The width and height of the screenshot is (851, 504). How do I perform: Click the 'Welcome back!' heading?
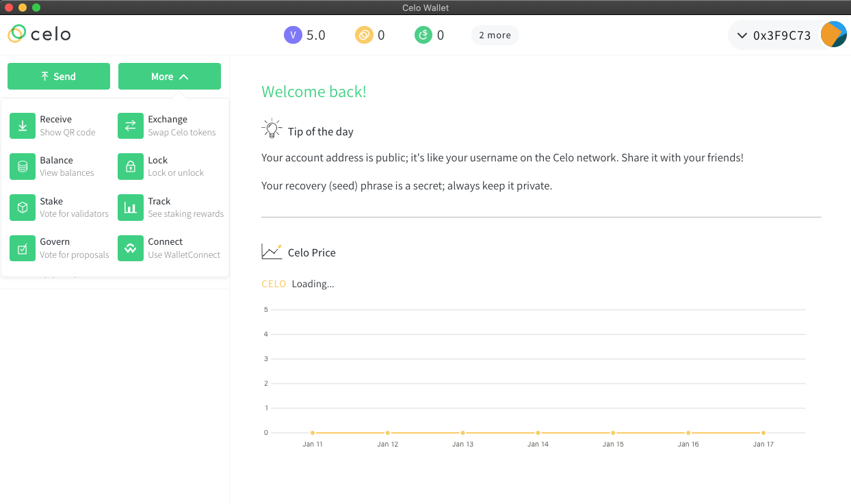pos(314,92)
